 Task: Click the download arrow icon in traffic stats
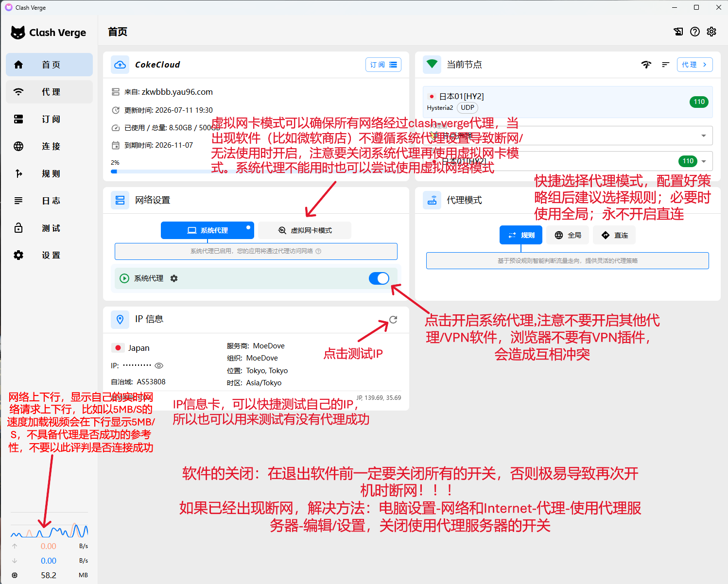coord(15,561)
